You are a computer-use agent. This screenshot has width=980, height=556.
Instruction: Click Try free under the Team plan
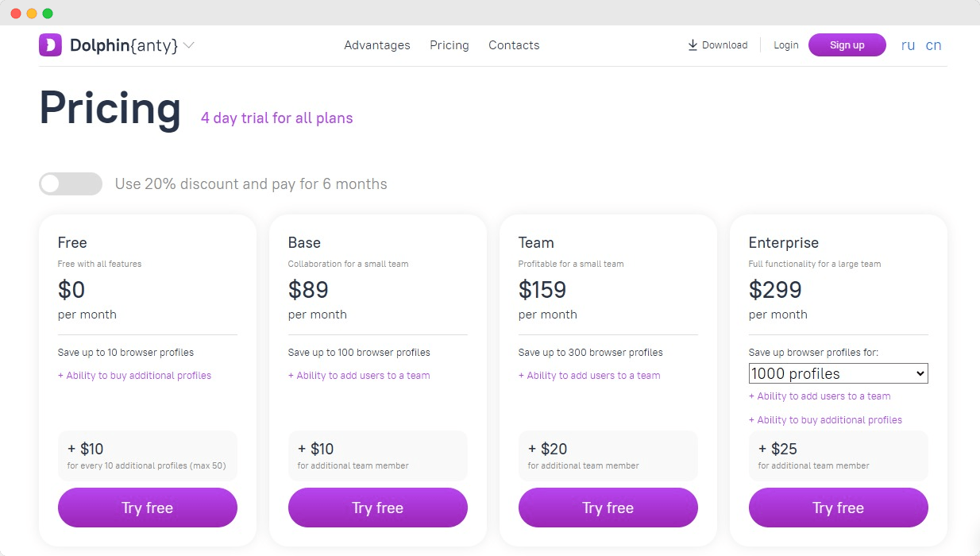click(x=608, y=508)
